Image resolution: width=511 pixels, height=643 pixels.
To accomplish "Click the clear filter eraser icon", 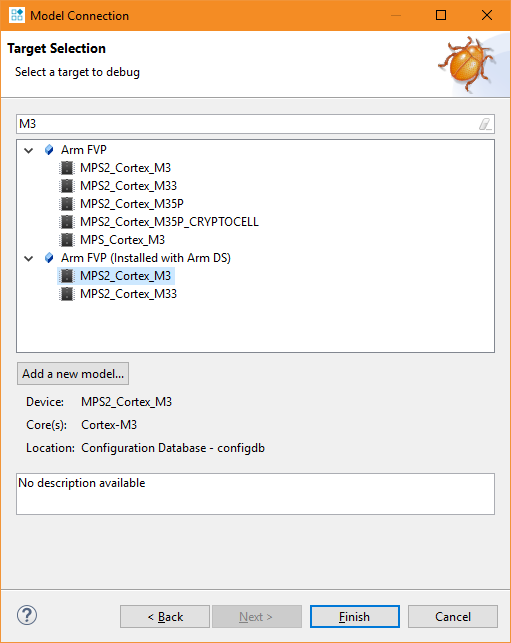I will pyautogui.click(x=485, y=124).
